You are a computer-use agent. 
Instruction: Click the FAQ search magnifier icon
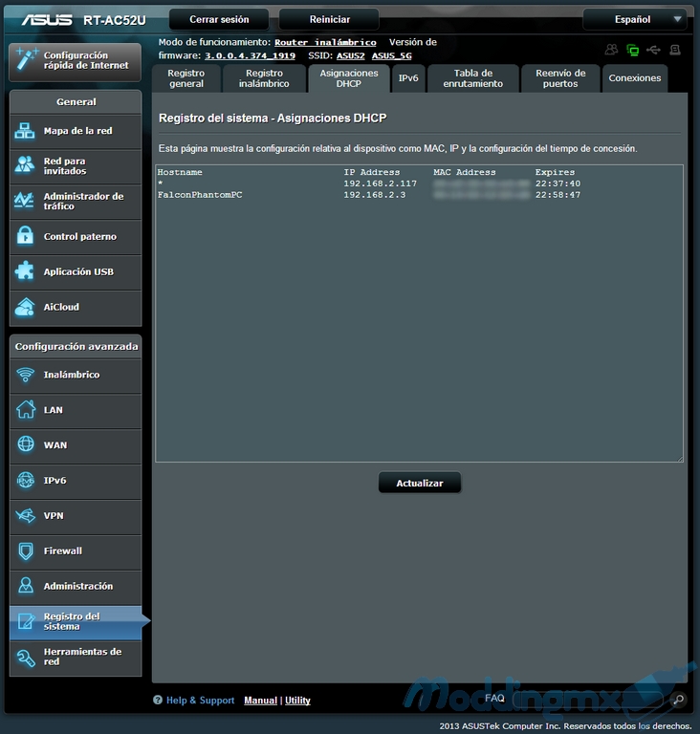point(678,700)
